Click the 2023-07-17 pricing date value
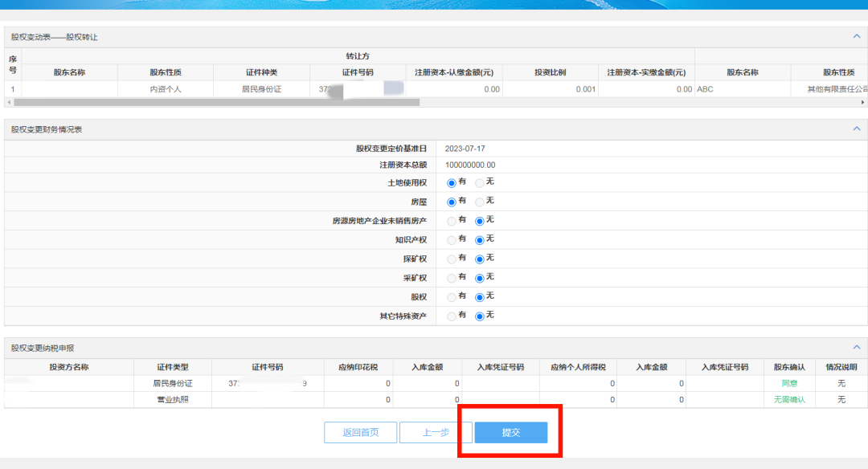 point(465,149)
